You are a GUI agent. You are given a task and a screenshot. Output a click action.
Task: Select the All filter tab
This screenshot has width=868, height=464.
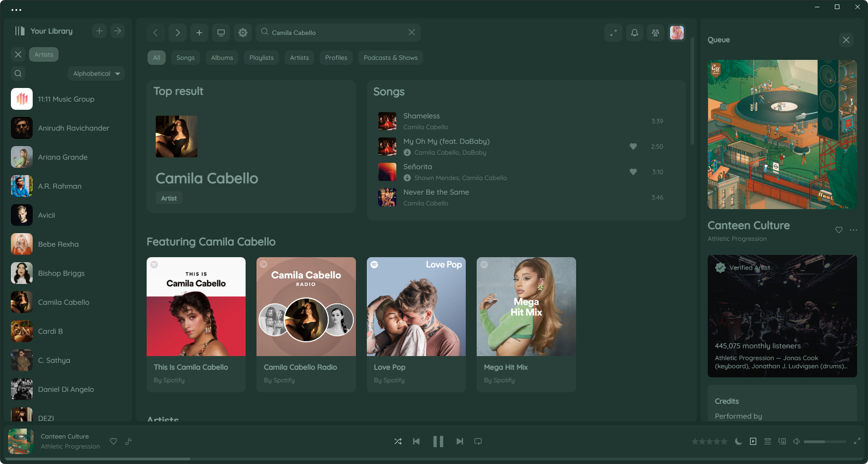point(157,58)
